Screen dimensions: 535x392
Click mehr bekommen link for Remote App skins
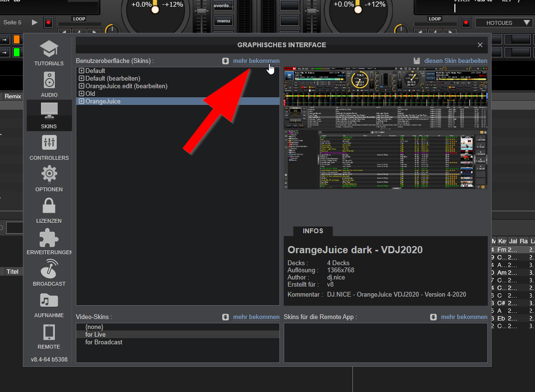click(x=464, y=317)
